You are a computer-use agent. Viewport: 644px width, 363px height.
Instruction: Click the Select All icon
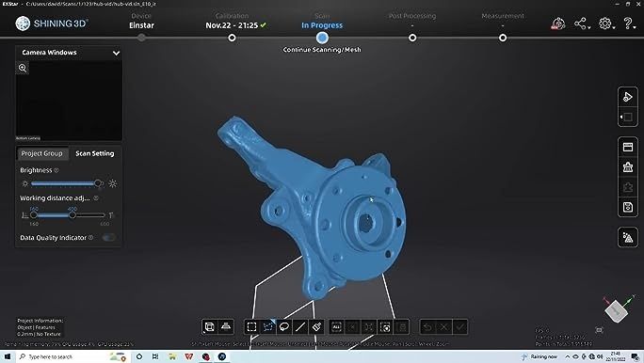(336, 327)
